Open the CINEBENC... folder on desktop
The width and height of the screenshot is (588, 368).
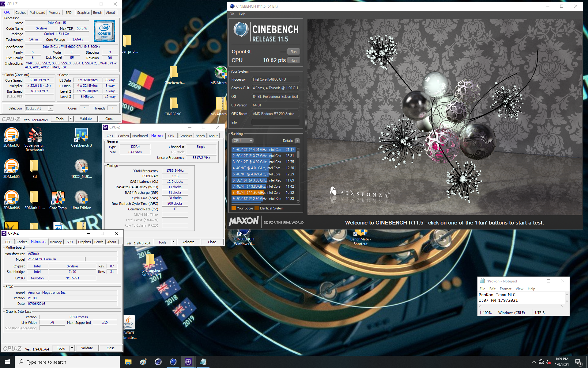pyautogui.click(x=174, y=106)
